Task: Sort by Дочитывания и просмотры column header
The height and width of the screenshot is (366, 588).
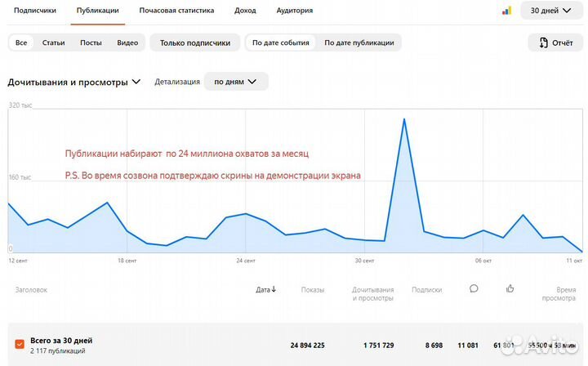Action: tap(372, 294)
